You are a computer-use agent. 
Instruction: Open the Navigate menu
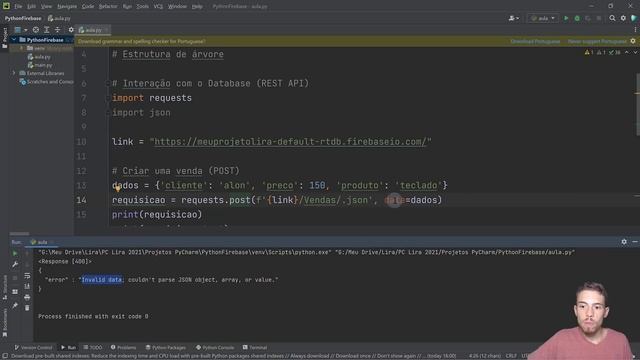67,7
